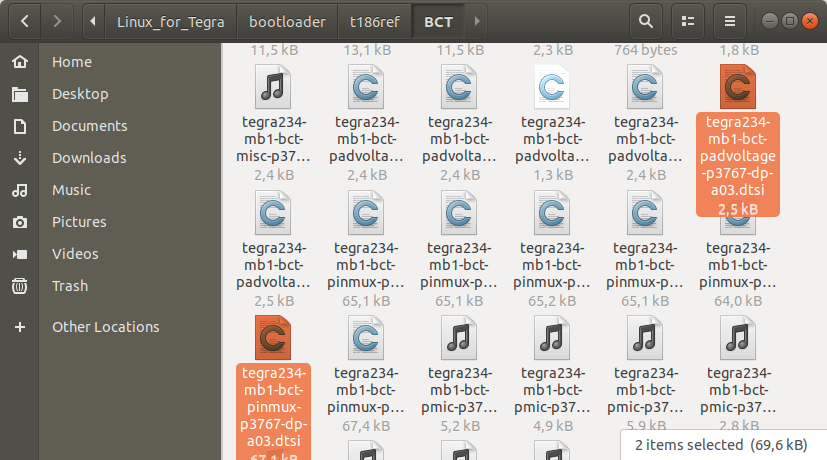The width and height of the screenshot is (827, 460).
Task: Close the file manager window
Action: point(809,21)
